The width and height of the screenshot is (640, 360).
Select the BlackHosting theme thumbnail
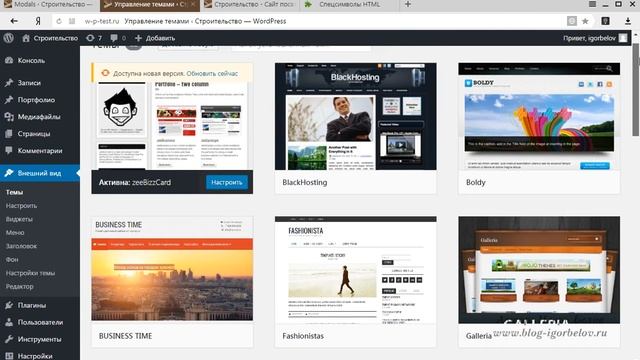tap(356, 116)
